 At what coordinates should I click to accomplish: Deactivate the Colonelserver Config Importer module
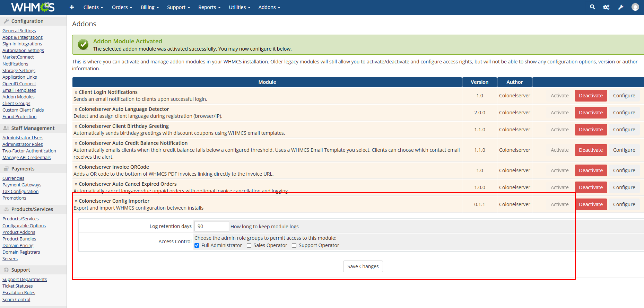[591, 204]
